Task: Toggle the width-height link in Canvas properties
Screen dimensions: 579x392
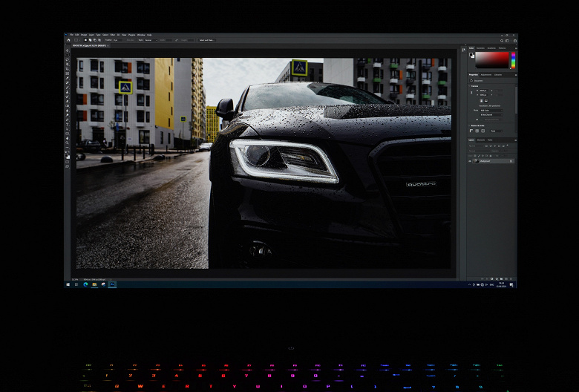Action: pos(471,93)
